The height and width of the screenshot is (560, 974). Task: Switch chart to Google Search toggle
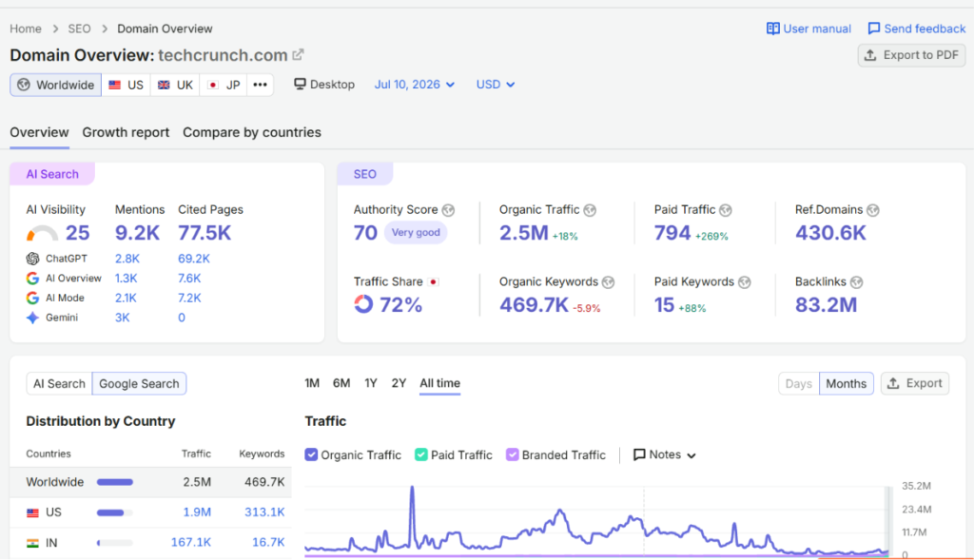coord(139,384)
